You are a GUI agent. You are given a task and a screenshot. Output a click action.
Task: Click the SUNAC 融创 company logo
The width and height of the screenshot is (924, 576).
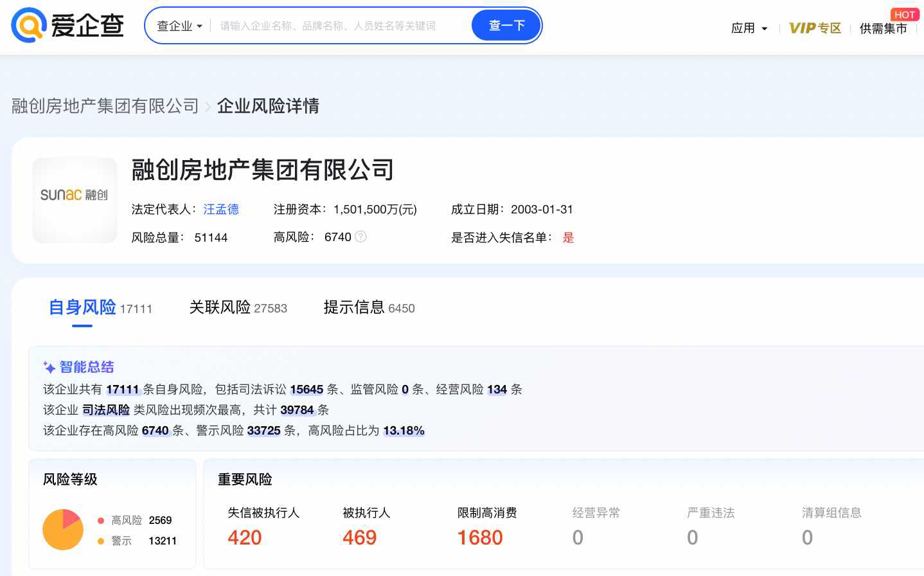click(x=75, y=200)
